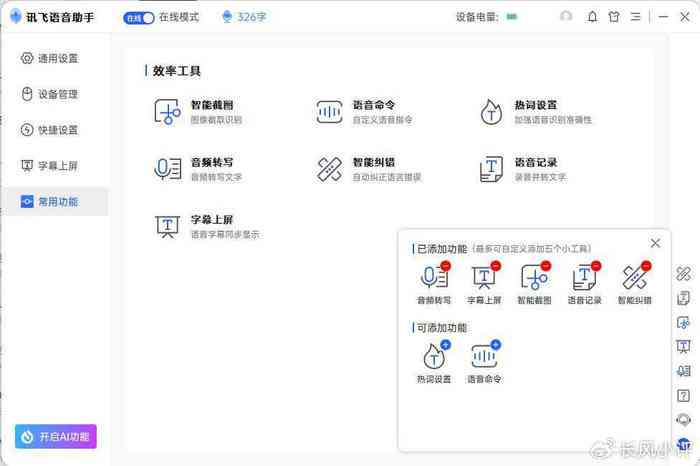Open the 语音记录 tool icon in main list
The width and height of the screenshot is (700, 466).
pos(491,169)
